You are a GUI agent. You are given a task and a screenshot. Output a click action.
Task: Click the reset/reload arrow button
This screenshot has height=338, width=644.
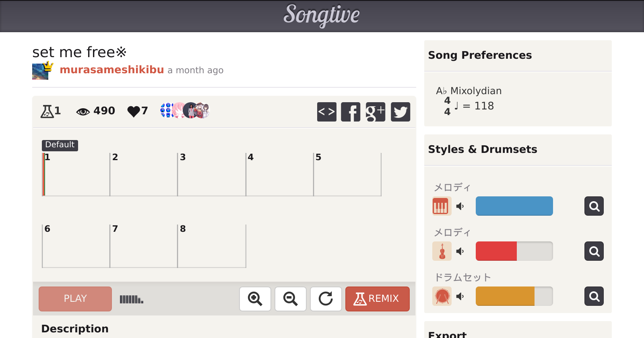tap(326, 299)
